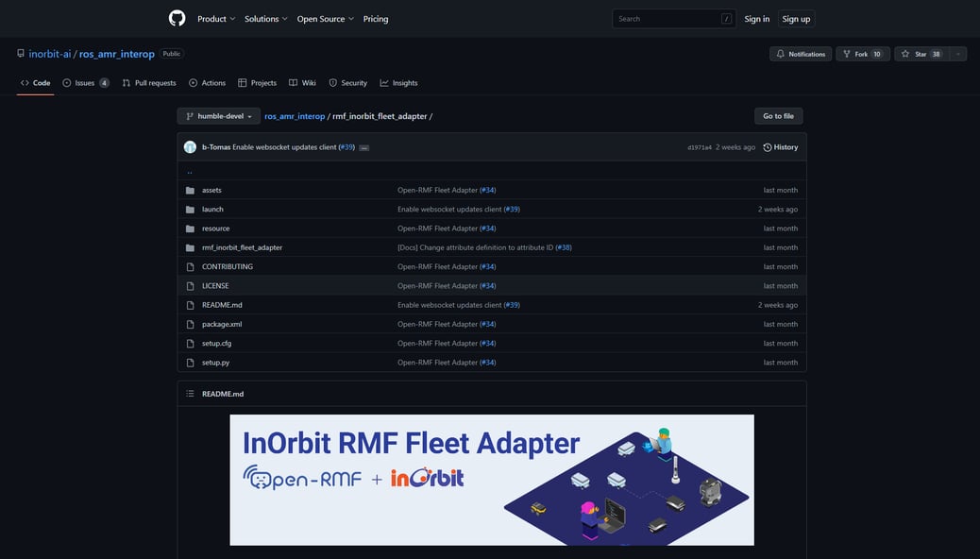Open the star lists chevron dropdown

click(x=956, y=52)
